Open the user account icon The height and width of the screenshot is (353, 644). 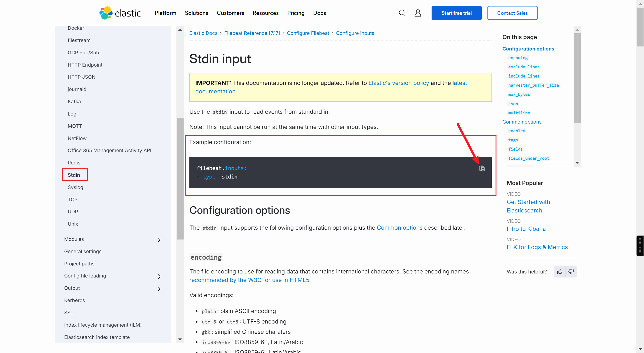[418, 13]
